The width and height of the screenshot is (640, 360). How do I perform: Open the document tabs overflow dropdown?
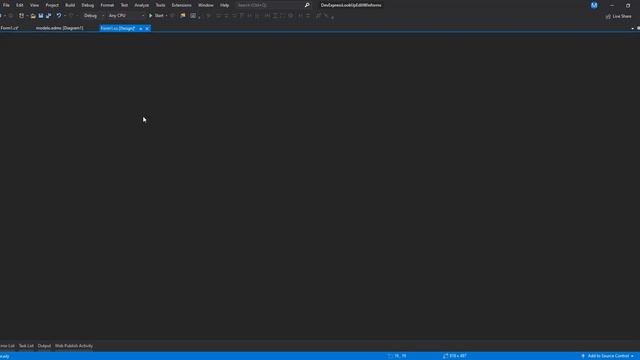[633, 29]
